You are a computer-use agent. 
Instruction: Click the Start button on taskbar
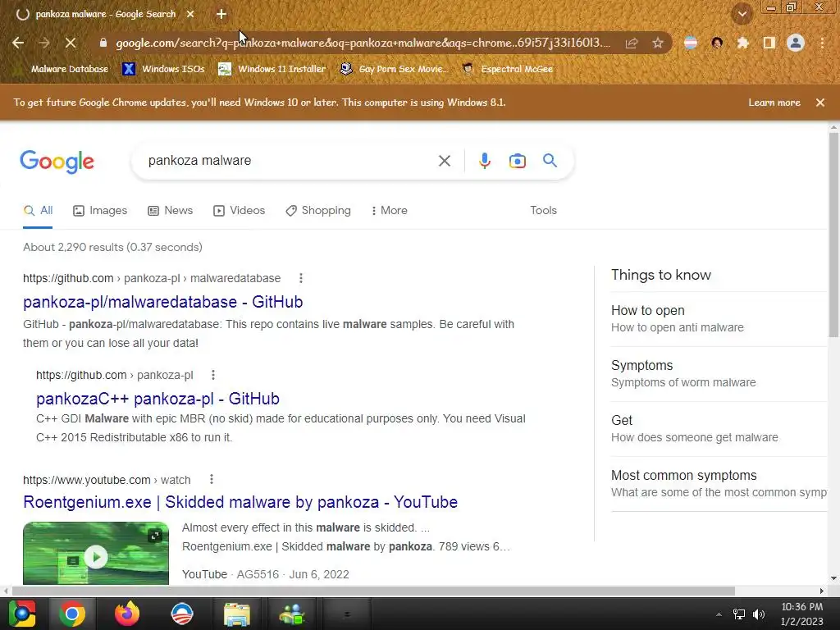(x=22, y=614)
